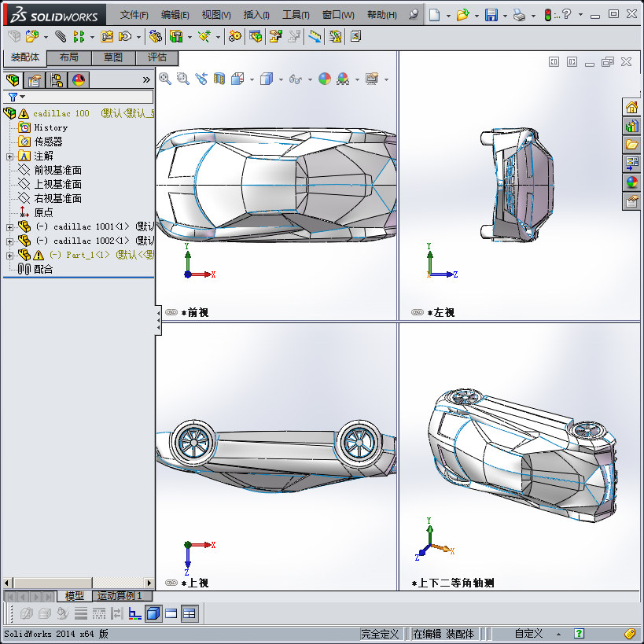Toggle the pin icon next to 帮助 menu
644x644 pixels.
click(414, 15)
